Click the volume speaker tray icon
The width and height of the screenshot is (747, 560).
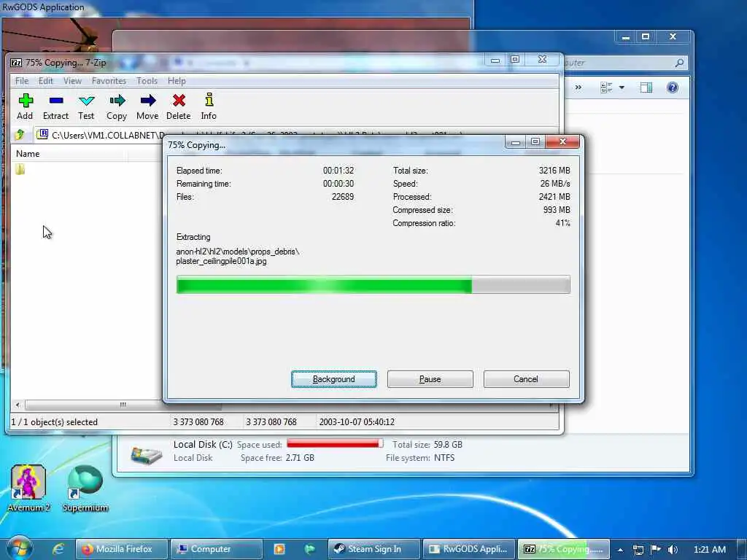pyautogui.click(x=673, y=550)
